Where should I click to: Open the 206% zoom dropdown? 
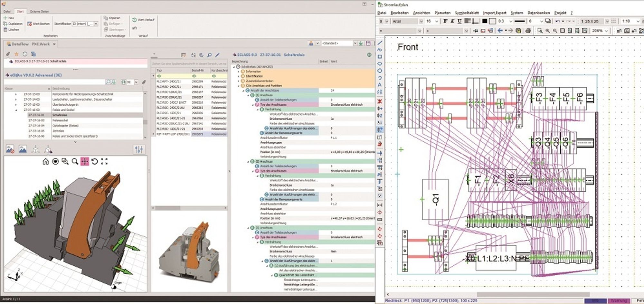607,31
